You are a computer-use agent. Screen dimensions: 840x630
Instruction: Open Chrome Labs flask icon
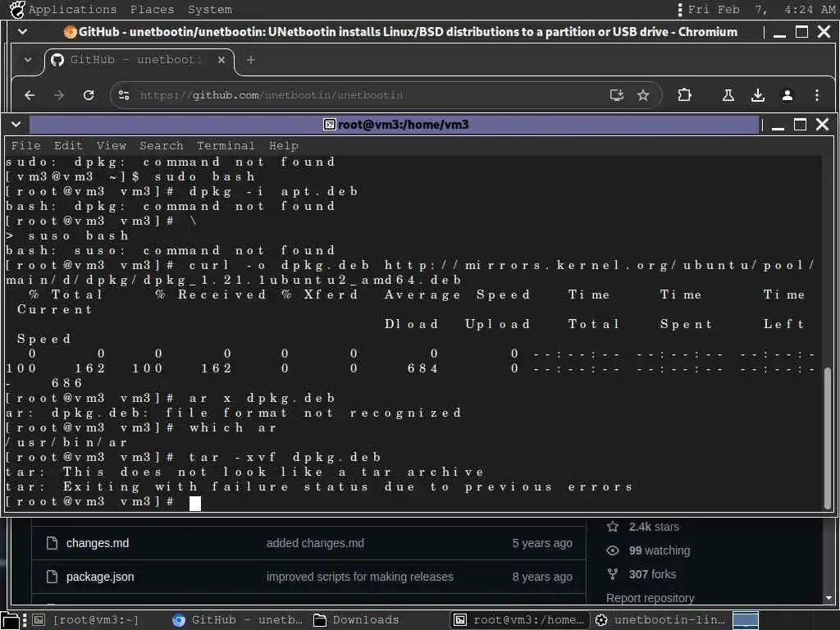click(728, 95)
